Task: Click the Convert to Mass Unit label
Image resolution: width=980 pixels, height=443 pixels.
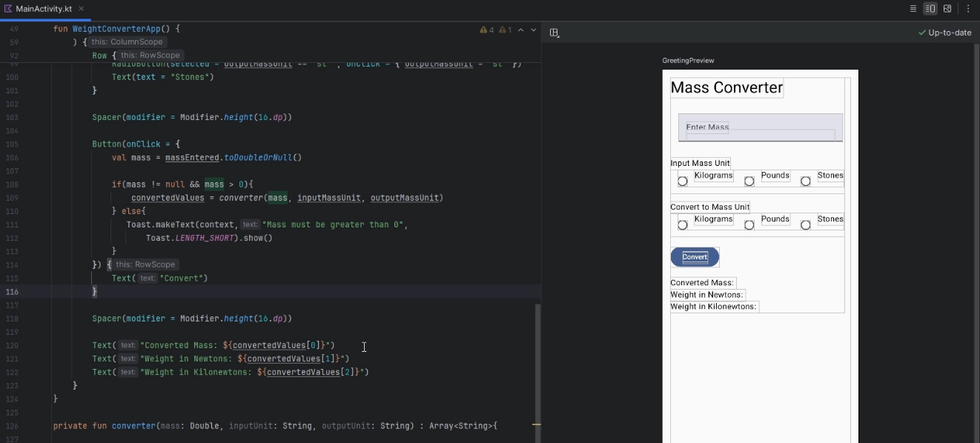Action: click(710, 207)
